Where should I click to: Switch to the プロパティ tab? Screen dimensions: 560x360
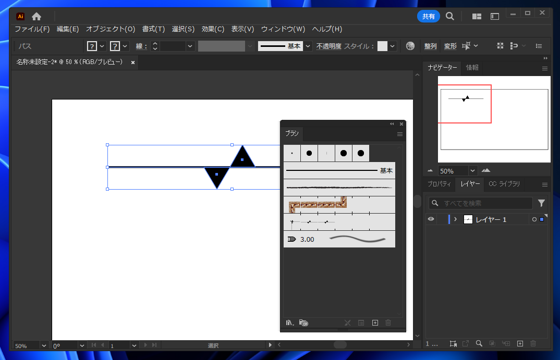[x=440, y=184]
